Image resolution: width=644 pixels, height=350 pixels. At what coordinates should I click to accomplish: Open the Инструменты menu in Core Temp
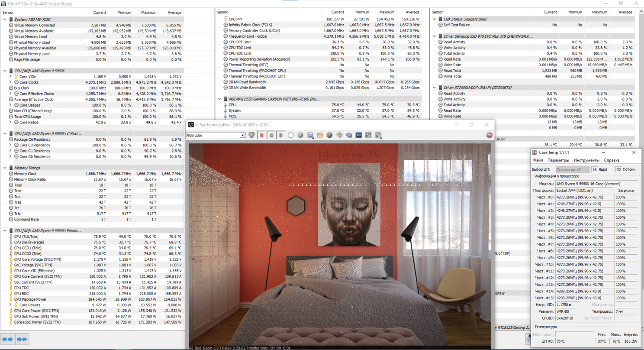click(x=586, y=160)
